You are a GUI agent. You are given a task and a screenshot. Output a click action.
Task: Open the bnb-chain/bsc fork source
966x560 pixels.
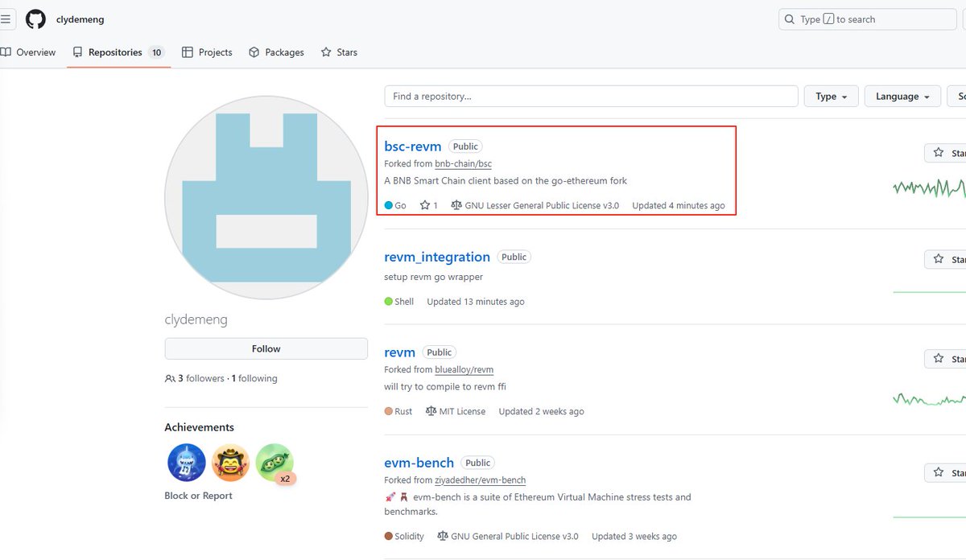(x=463, y=164)
